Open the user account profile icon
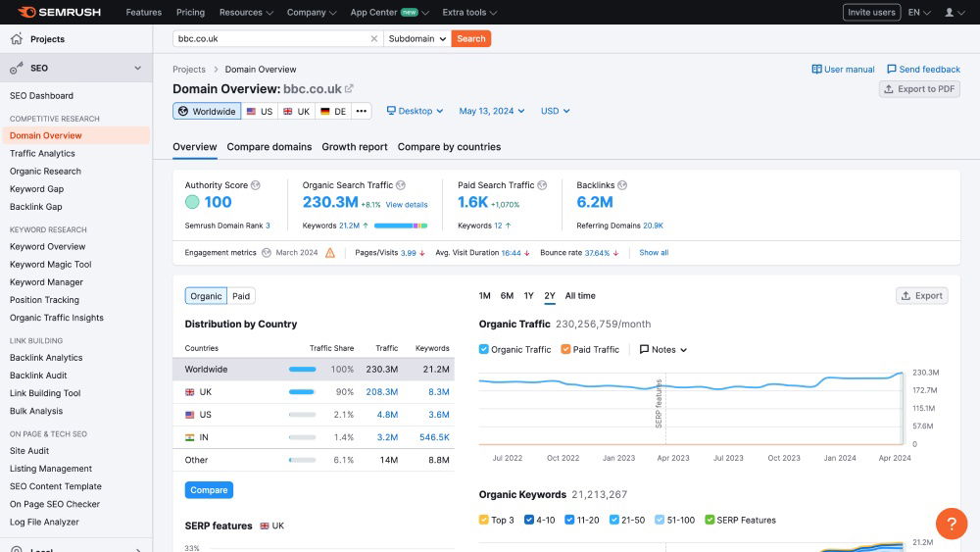Viewport: 980px width, 552px height. pyautogui.click(x=949, y=13)
